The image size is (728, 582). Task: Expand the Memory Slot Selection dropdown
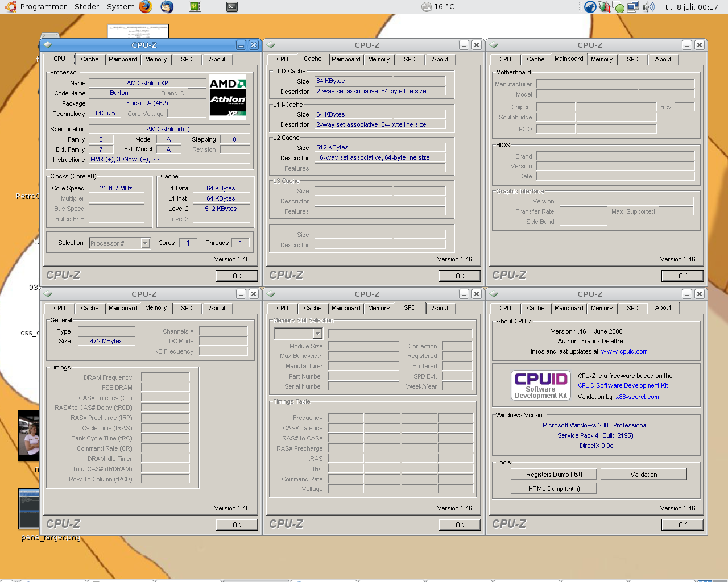point(299,334)
